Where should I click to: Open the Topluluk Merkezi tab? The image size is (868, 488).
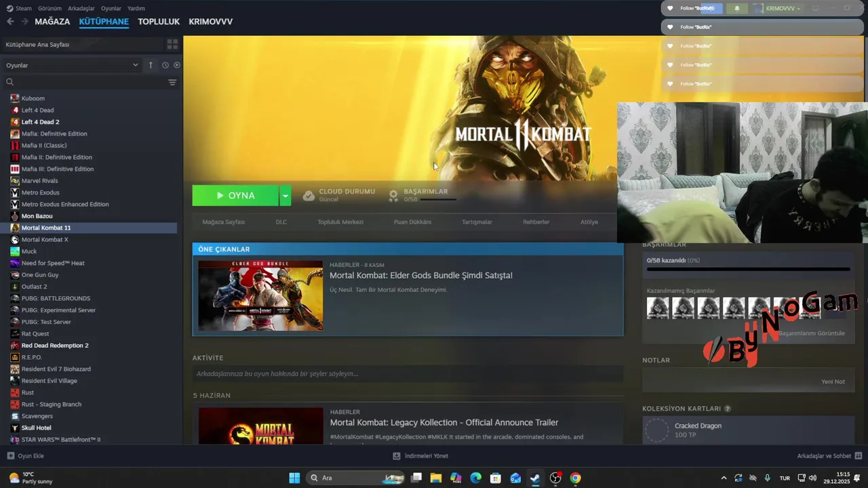point(340,222)
